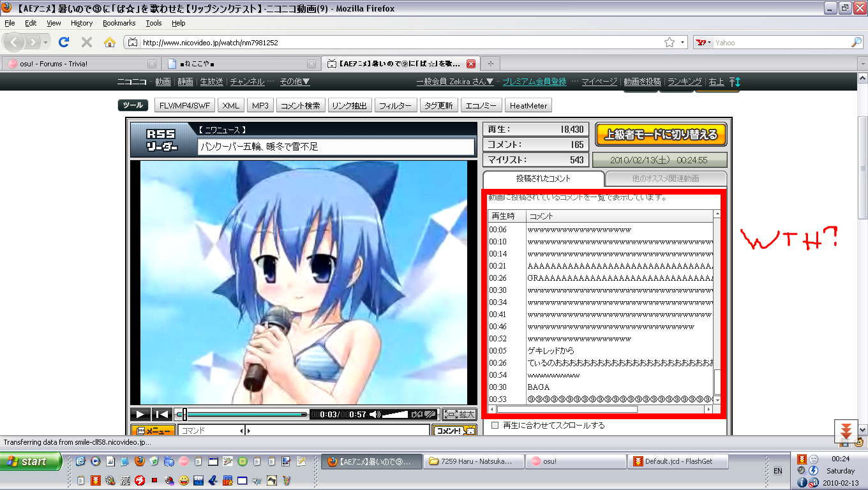
Task: Click the タグ更新 tool button
Action: point(438,105)
